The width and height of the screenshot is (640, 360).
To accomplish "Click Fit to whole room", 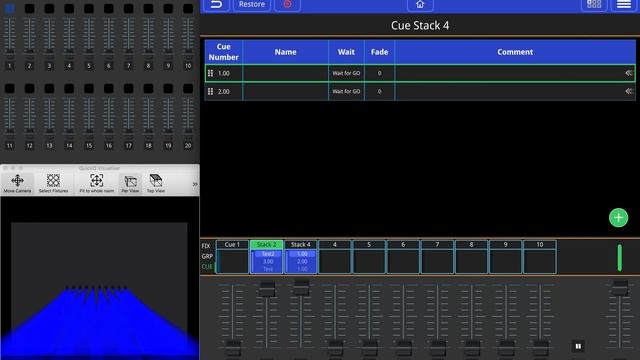I will click(97, 183).
